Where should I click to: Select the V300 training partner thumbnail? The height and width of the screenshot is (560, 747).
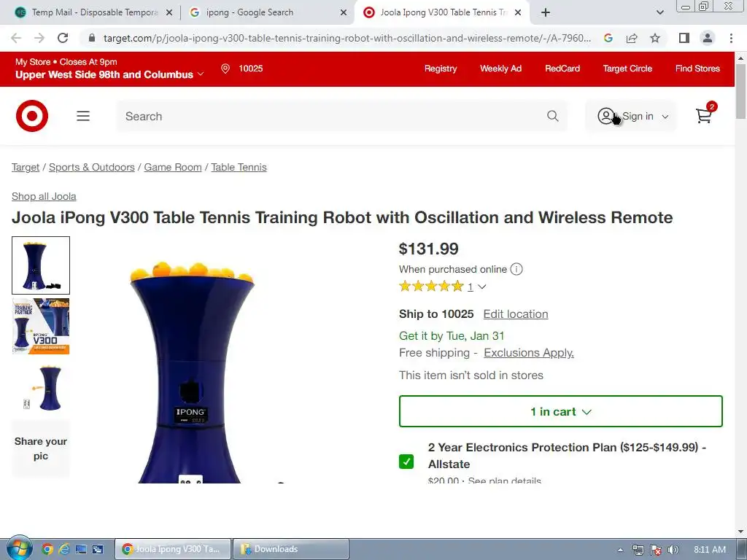coord(41,327)
